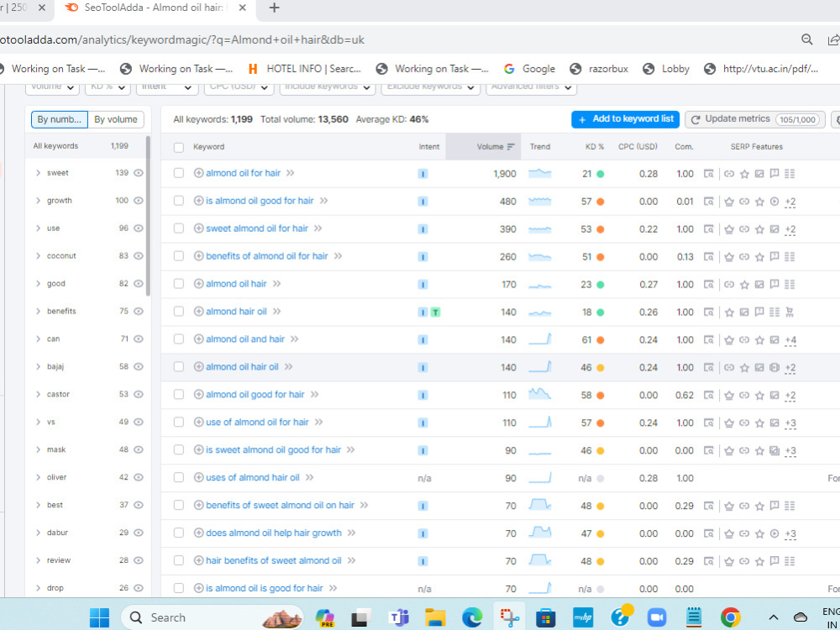Open the sweet almond oil for hair keyword link

(256, 228)
